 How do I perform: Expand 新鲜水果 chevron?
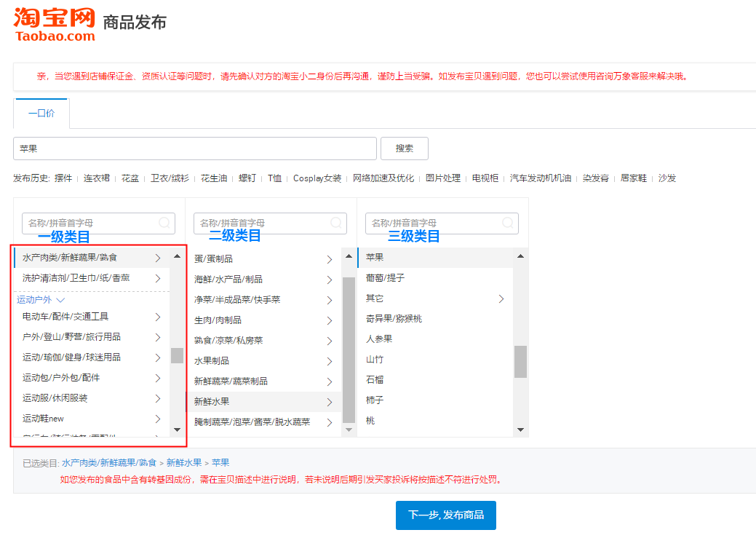pos(330,403)
